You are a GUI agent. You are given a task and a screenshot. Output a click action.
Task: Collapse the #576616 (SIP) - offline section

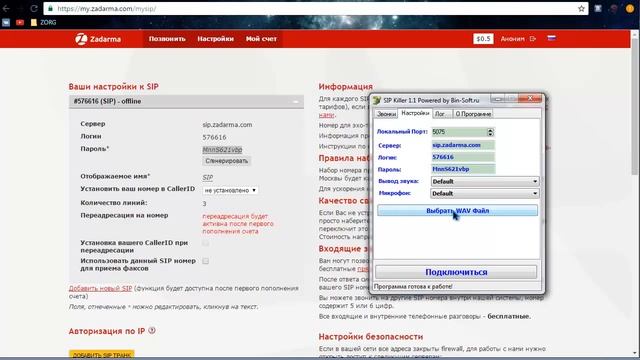coord(296,102)
